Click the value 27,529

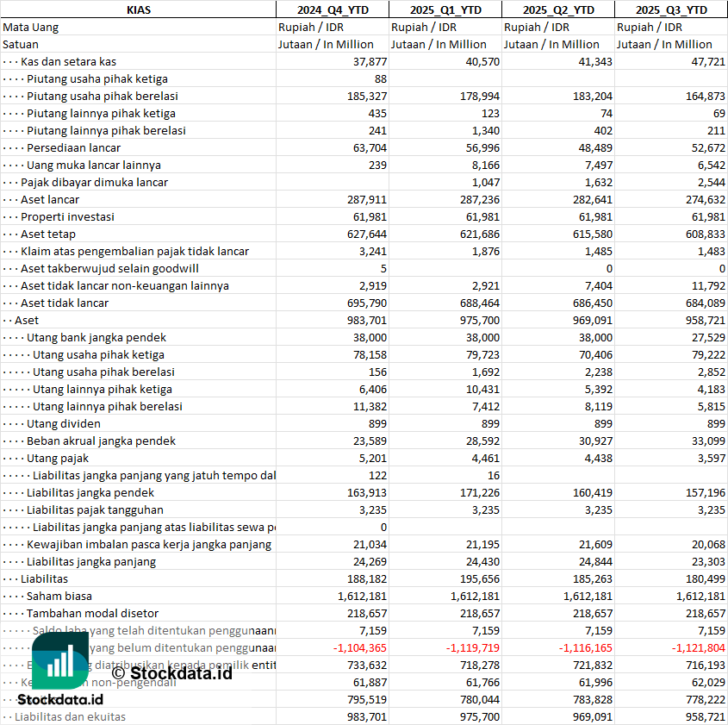click(x=708, y=338)
